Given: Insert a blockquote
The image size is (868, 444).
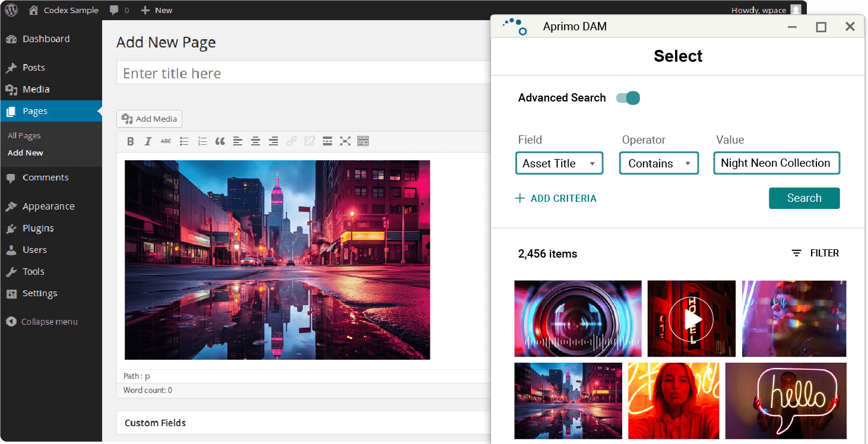Looking at the screenshot, I should (x=220, y=141).
